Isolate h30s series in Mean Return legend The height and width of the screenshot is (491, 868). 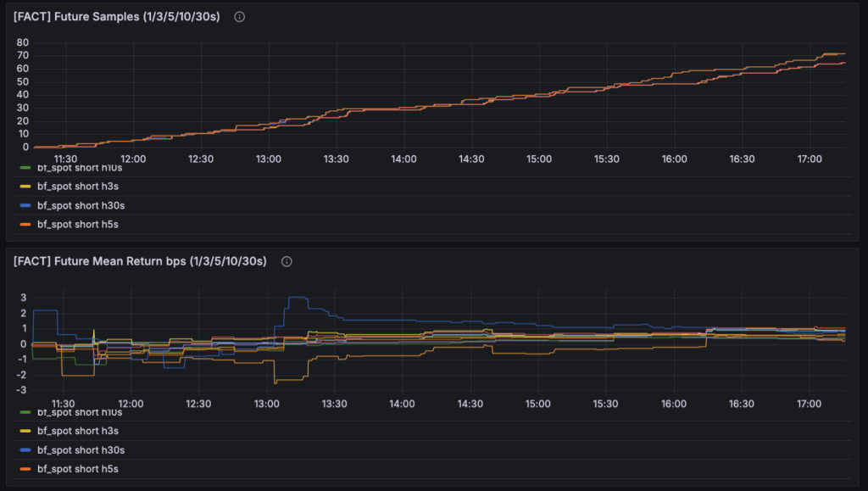point(78,450)
